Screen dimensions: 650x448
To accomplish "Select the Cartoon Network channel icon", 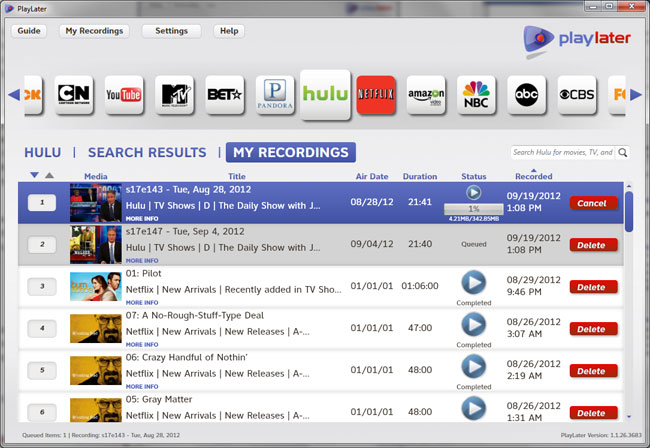I will (74, 95).
